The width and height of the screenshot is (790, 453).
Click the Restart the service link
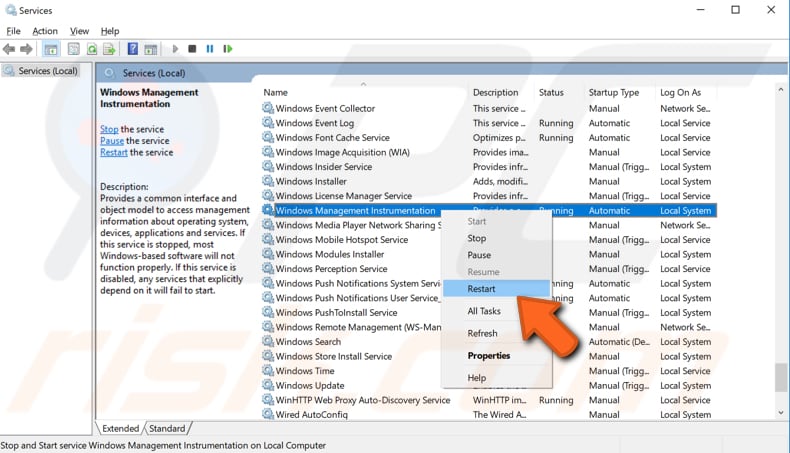114,152
